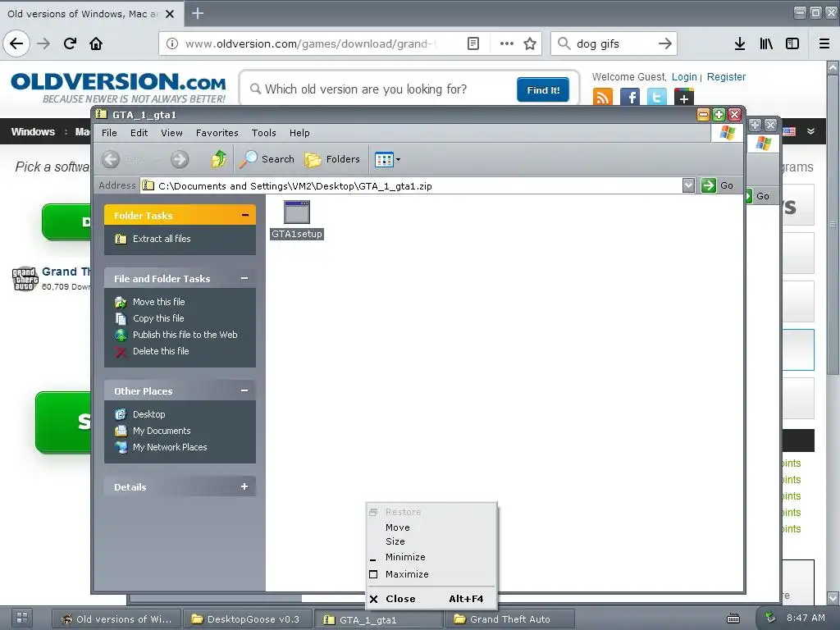Click the keyboard icon in system tray
Viewport: 840px width, 630px height.
coord(733,619)
